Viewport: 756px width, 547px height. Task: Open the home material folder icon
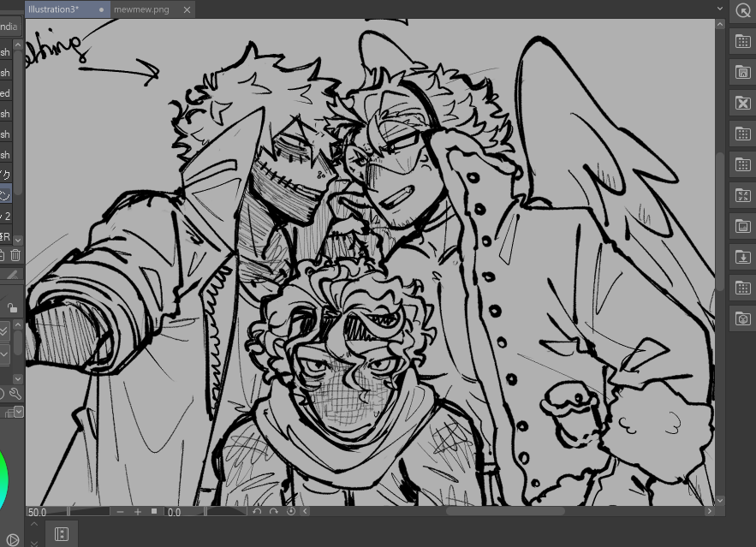(743, 72)
